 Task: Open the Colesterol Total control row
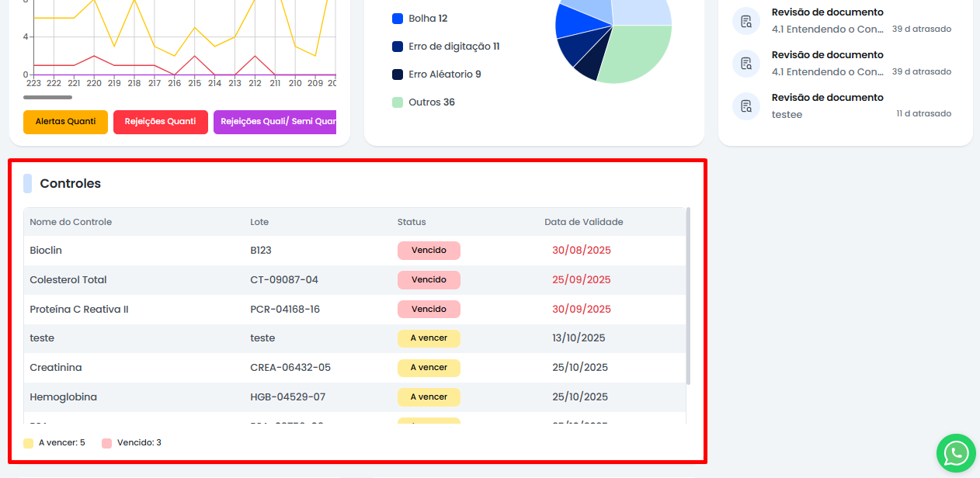68,280
